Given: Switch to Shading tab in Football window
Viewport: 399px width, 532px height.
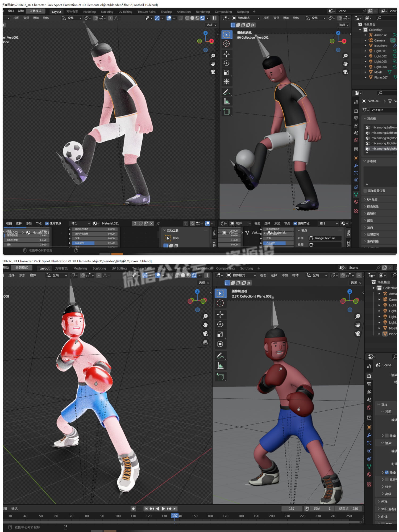Looking at the screenshot, I should [x=166, y=12].
